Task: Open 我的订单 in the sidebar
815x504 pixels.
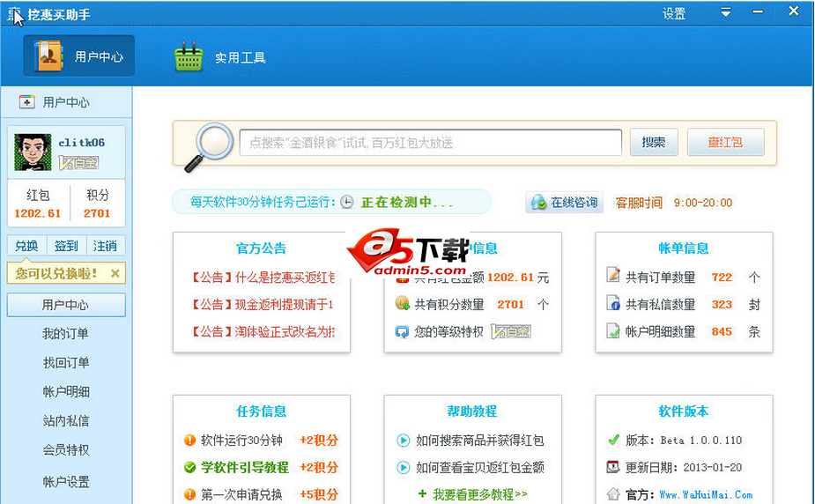Action: 66,334
